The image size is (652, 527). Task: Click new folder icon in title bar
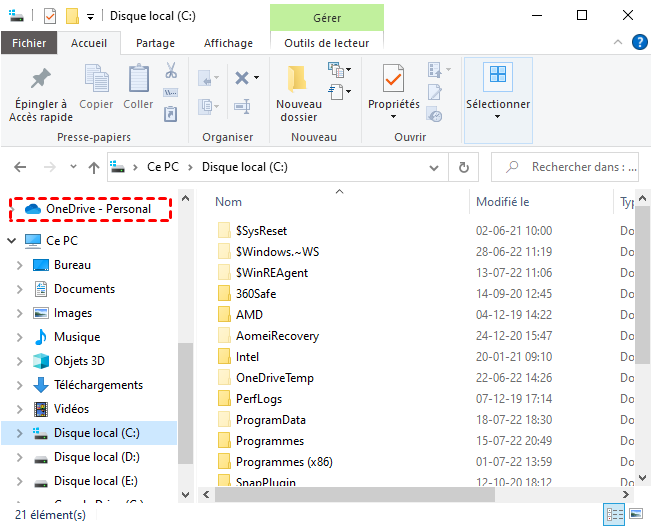[72, 16]
